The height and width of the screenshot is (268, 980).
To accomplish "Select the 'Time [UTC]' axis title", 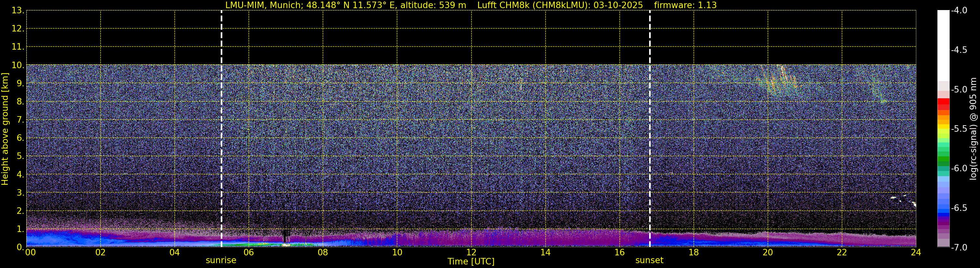I will tap(471, 262).
